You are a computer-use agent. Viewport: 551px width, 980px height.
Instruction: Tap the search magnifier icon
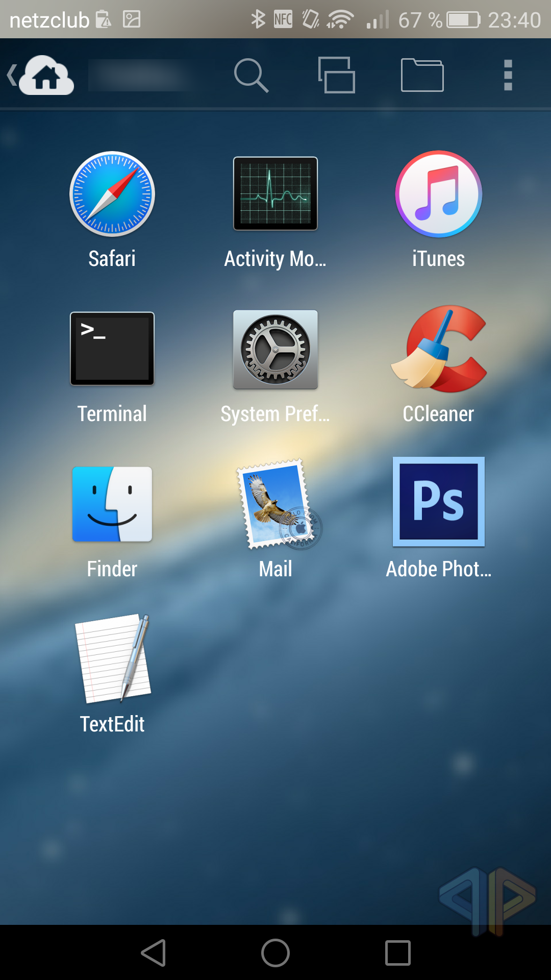(251, 76)
